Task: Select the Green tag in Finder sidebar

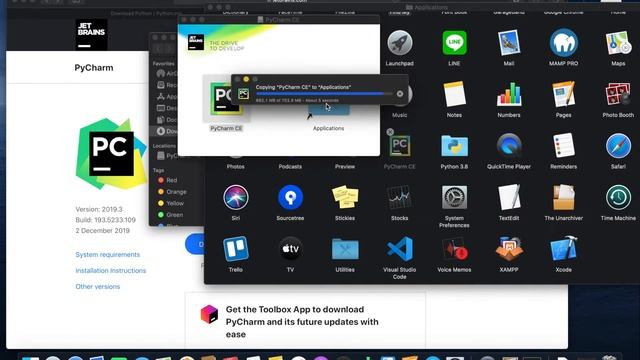Action: (x=170, y=214)
